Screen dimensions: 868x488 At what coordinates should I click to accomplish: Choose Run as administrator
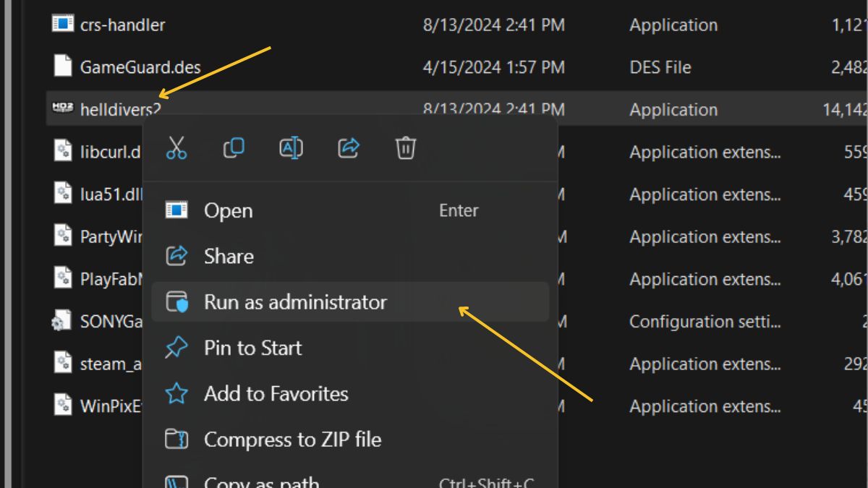[x=350, y=301]
